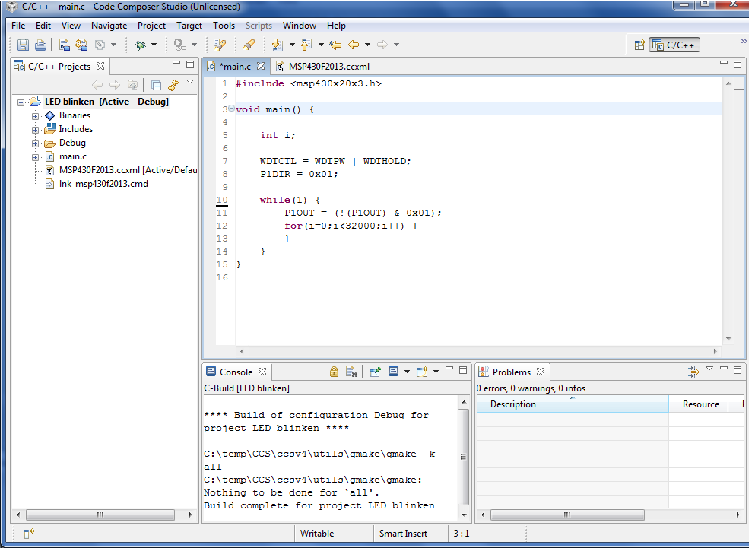
Task: Expand the Includes folder node
Action: point(36,129)
